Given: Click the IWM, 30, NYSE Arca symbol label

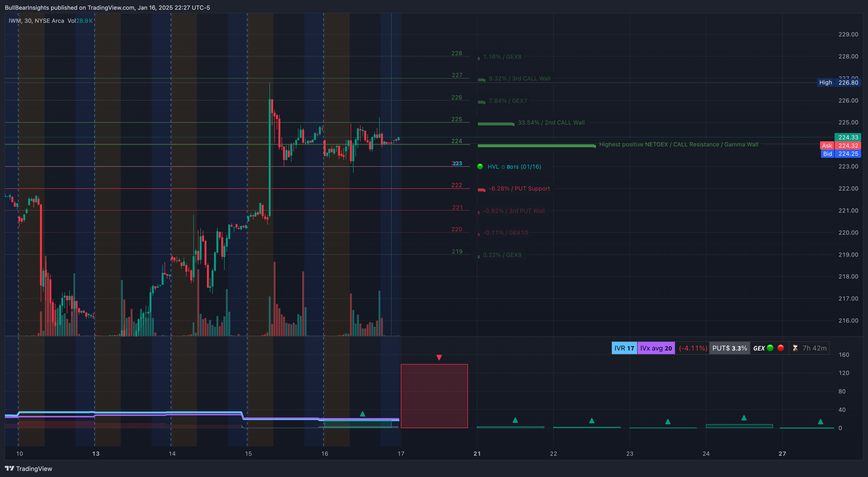Looking at the screenshot, I should (x=36, y=21).
